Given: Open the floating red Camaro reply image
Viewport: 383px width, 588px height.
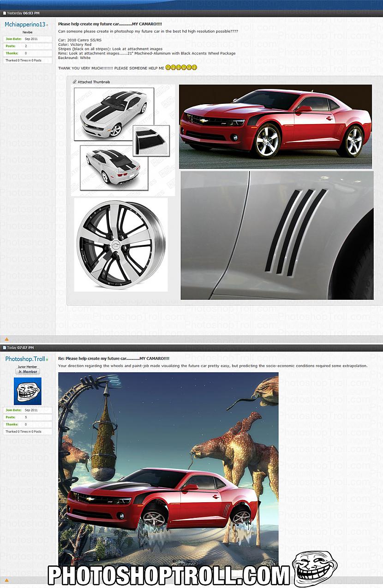Looking at the screenshot, I should [168, 470].
